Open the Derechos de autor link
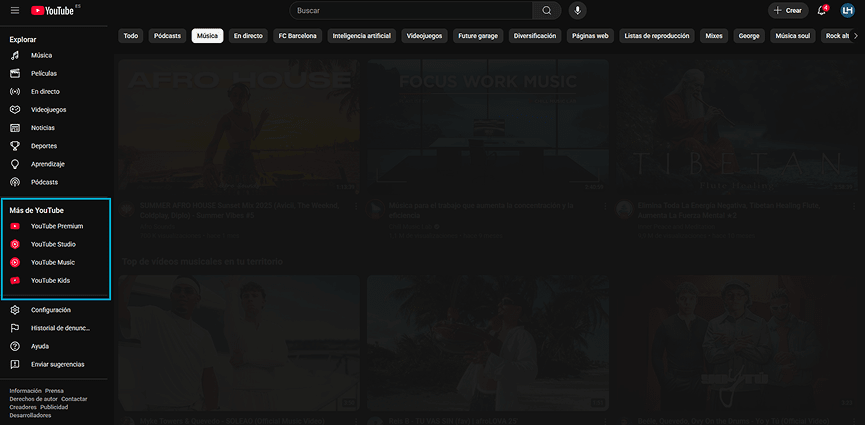 point(34,399)
